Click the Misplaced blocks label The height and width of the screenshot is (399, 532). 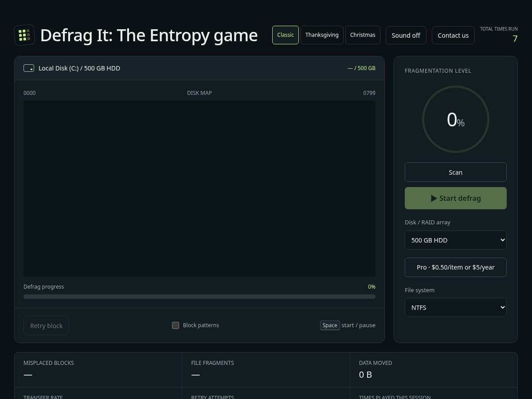tap(49, 363)
